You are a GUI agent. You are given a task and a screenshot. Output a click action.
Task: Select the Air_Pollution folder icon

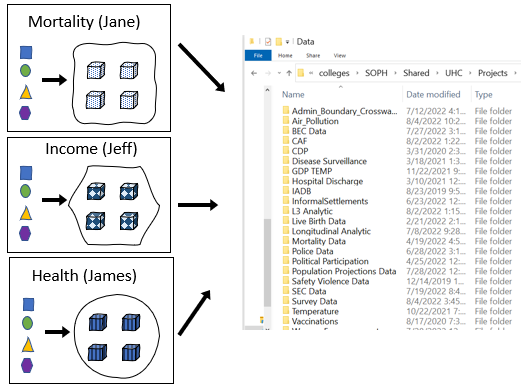(286, 120)
